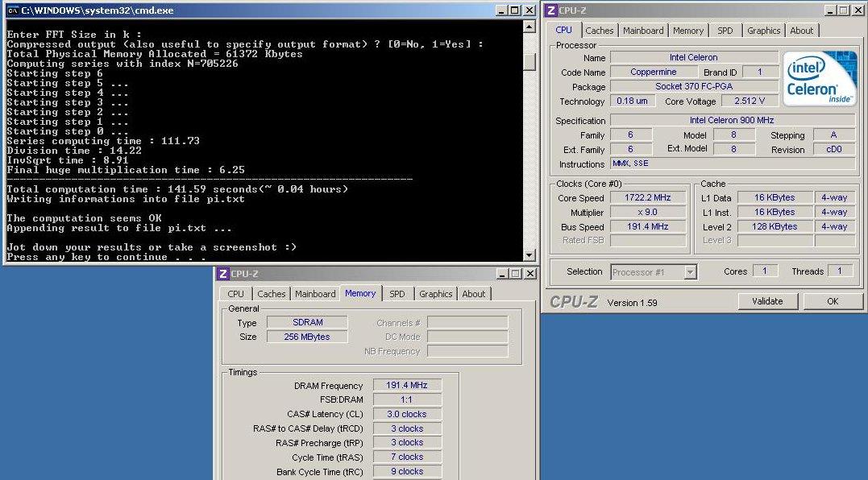Open the Graphics tab in the lower CPU-Z window
This screenshot has height=480, width=868.
(x=436, y=294)
